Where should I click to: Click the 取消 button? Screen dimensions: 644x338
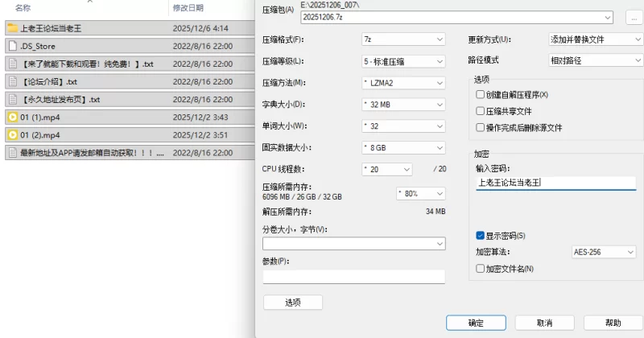point(545,323)
